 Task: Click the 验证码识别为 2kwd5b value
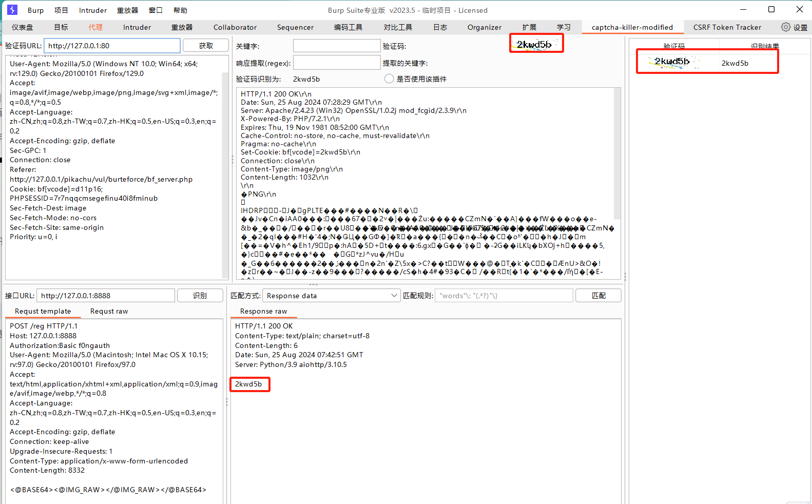(306, 79)
